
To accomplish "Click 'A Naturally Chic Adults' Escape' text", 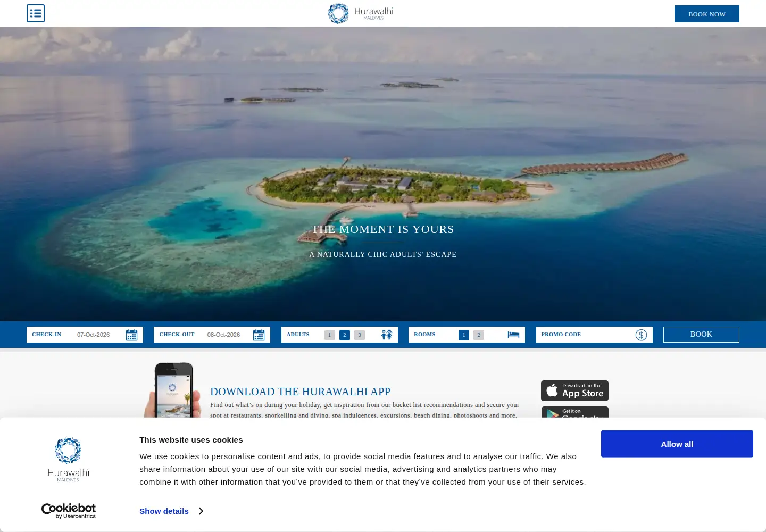I will (x=383, y=254).
